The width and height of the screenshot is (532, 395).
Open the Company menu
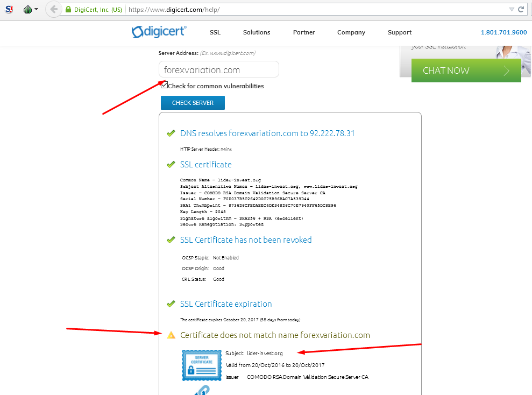[351, 32]
